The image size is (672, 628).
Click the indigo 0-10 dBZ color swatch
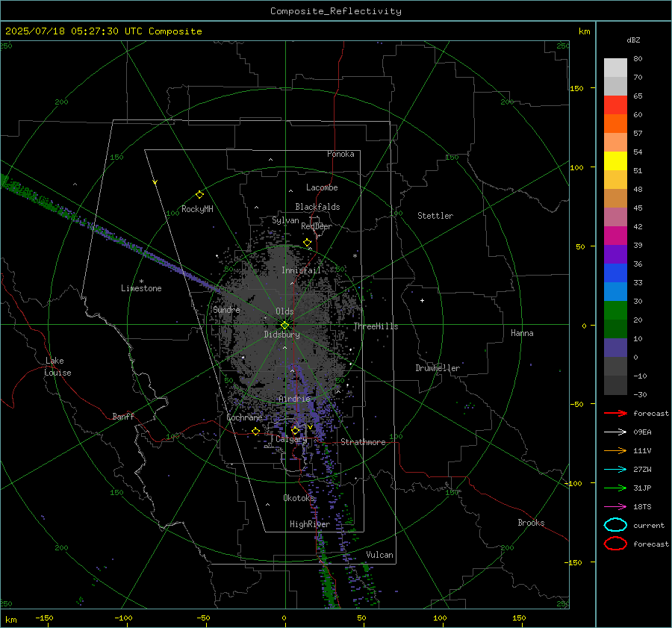click(x=615, y=348)
